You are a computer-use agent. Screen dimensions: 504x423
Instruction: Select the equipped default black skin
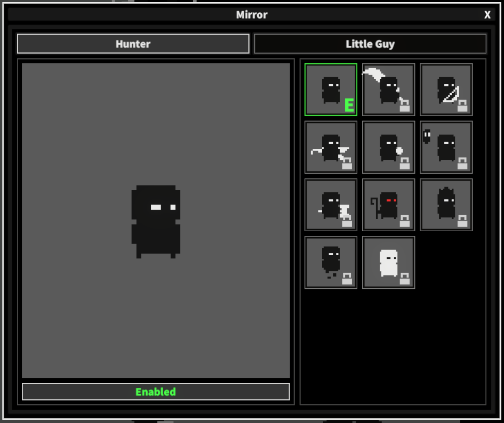pos(331,90)
